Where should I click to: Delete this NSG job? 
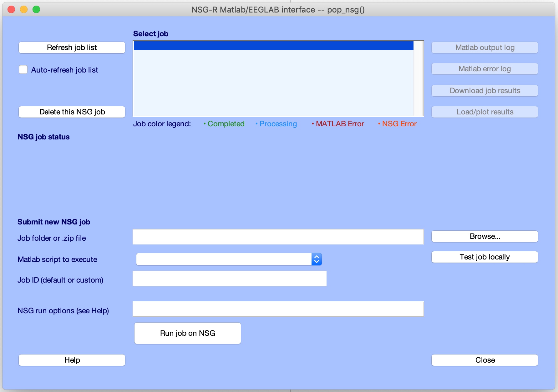coord(72,112)
